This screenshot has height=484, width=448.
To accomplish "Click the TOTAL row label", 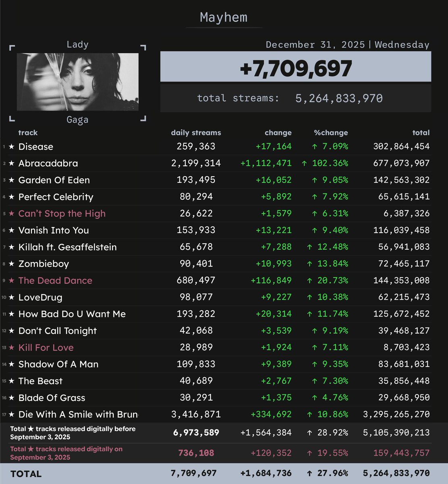I will point(26,474).
